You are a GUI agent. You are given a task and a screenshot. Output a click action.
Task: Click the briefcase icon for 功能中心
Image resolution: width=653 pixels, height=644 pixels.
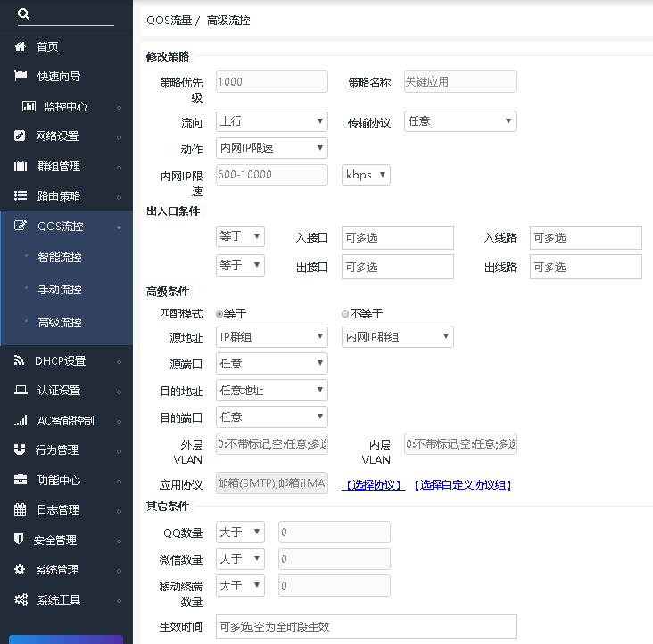click(20, 480)
